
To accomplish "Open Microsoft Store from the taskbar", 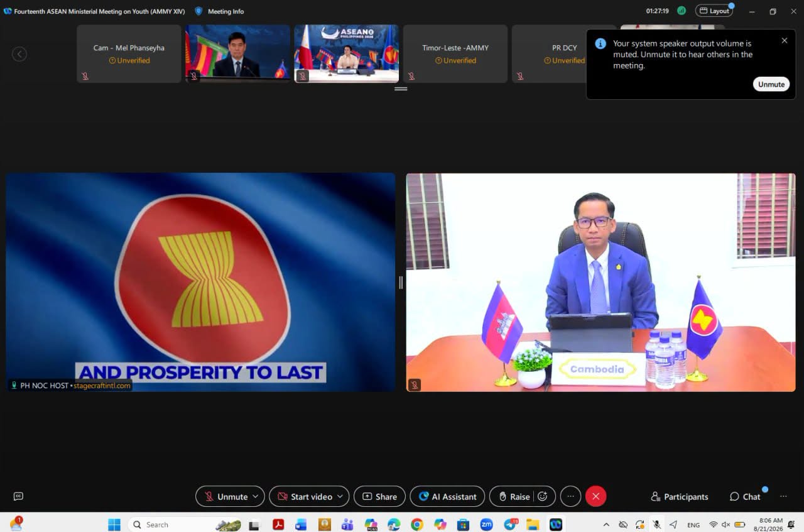I will [x=464, y=524].
